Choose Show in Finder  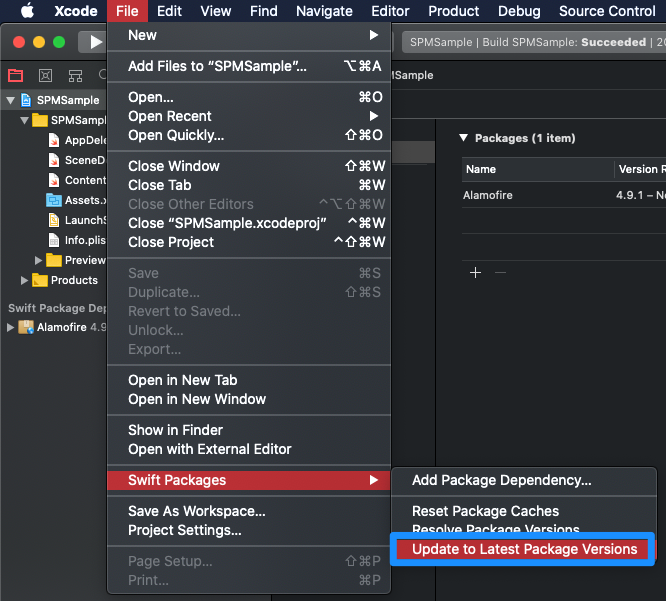click(x=249, y=430)
